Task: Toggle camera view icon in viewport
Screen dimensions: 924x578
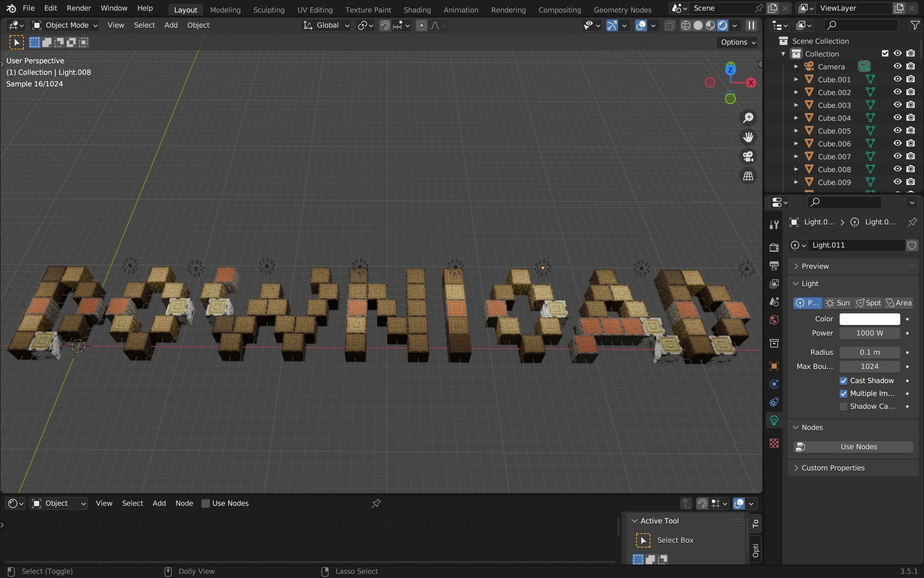Action: click(x=748, y=156)
